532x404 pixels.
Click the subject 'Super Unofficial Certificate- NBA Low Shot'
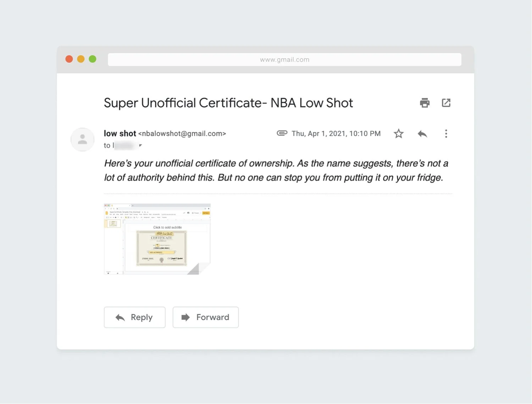click(x=228, y=103)
